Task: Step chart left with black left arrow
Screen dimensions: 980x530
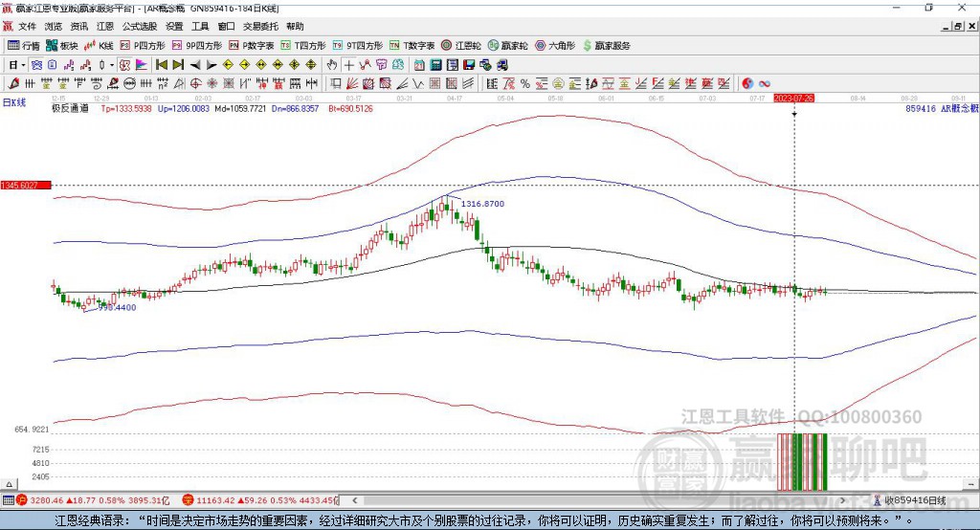Action: (x=195, y=65)
